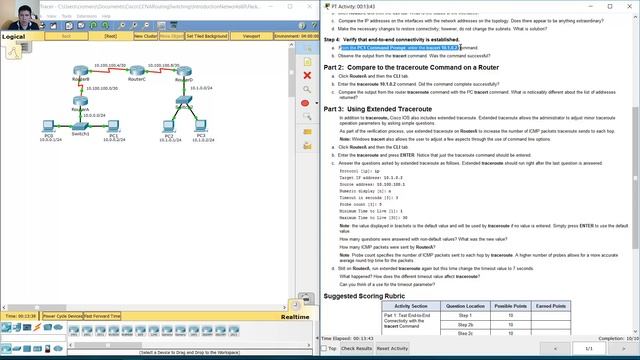The width and height of the screenshot is (640, 360).
Task: Click Reset Activity button
Action: point(392,349)
